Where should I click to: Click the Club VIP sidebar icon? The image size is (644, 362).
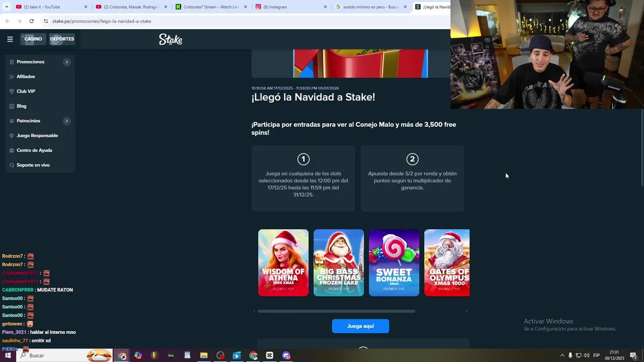coord(12,92)
